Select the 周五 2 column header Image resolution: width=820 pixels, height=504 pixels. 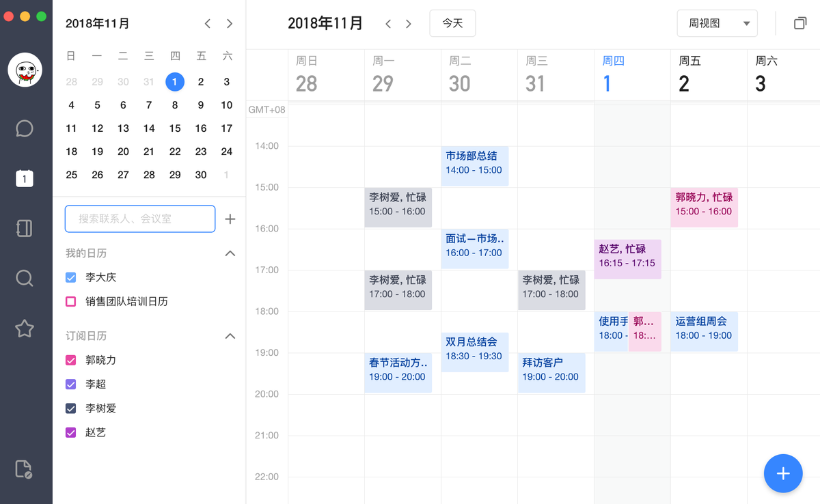(708, 75)
